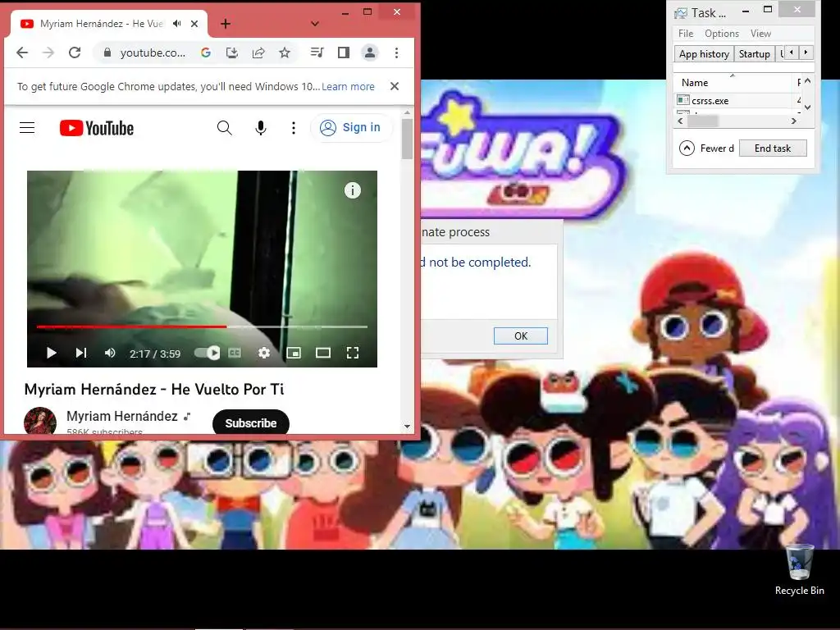840x630 pixels.
Task: Open Myriam Hernández channel avatar
Action: coord(40,421)
